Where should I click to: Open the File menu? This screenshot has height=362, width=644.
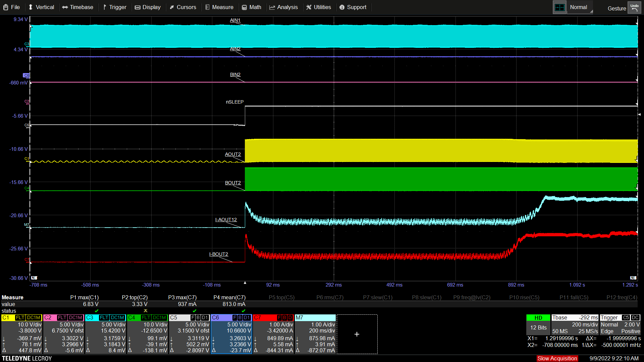[11, 7]
